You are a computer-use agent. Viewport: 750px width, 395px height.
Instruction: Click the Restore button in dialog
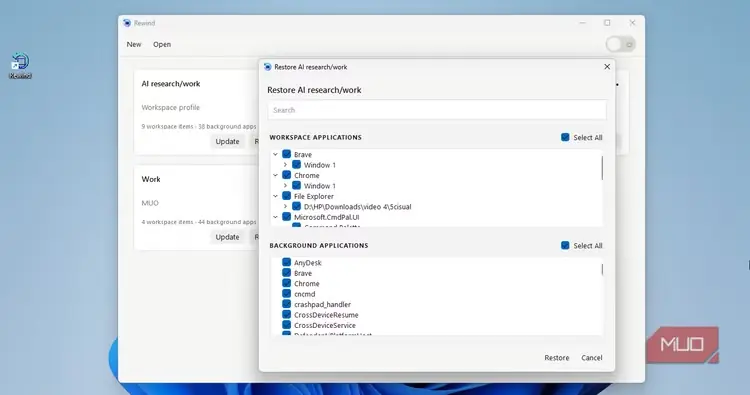[x=557, y=358]
